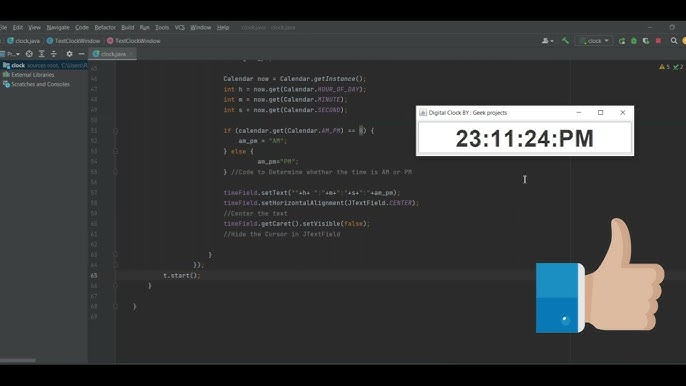This screenshot has height=386, width=686.
Task: Open the Help menu
Action: tap(223, 27)
